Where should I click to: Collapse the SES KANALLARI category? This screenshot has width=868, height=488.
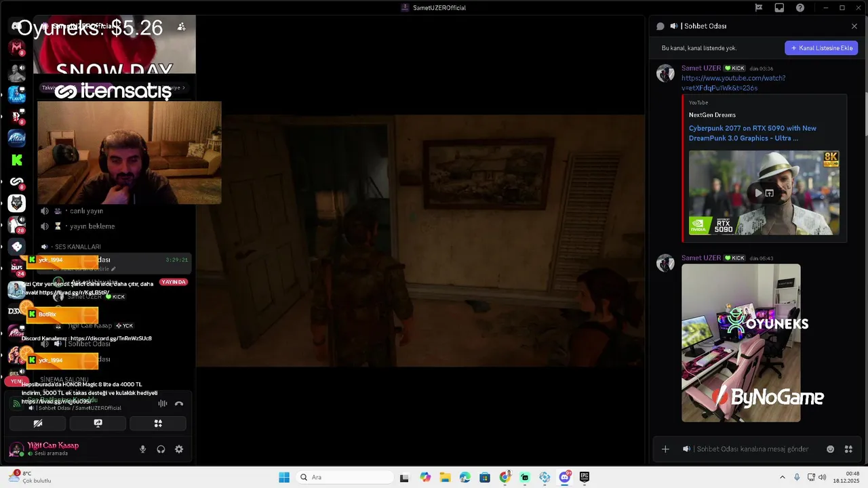pos(71,247)
